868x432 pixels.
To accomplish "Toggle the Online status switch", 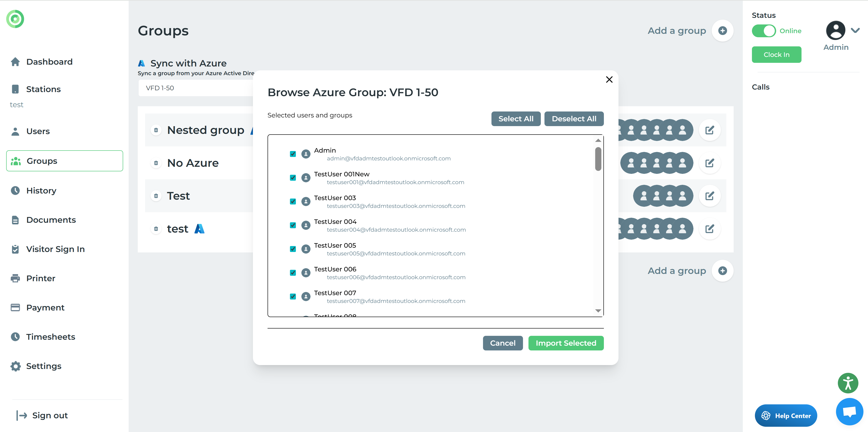I will click(764, 31).
